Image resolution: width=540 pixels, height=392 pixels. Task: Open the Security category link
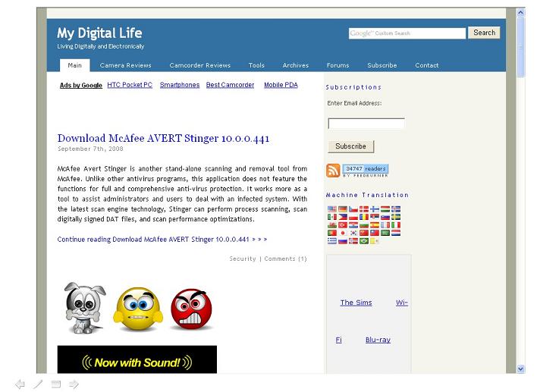pos(243,259)
